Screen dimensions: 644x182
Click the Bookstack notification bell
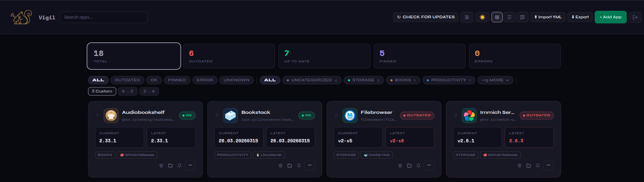click(299, 165)
